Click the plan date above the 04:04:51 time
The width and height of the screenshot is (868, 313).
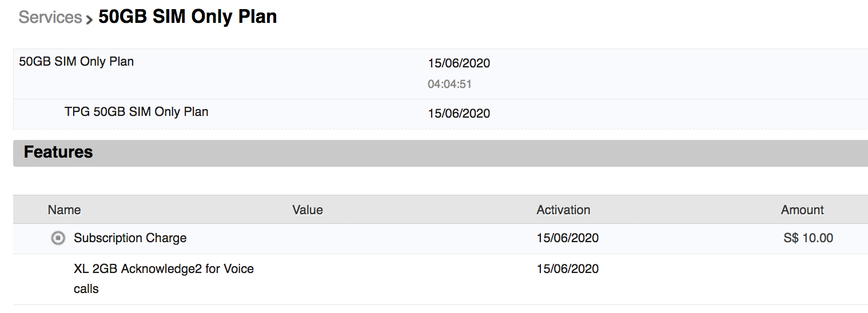click(x=459, y=63)
